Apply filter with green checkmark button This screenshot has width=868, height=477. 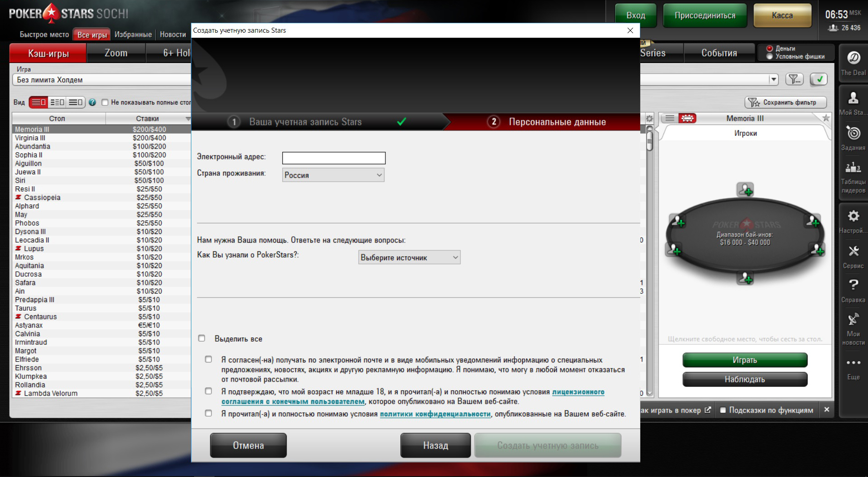[x=819, y=79]
